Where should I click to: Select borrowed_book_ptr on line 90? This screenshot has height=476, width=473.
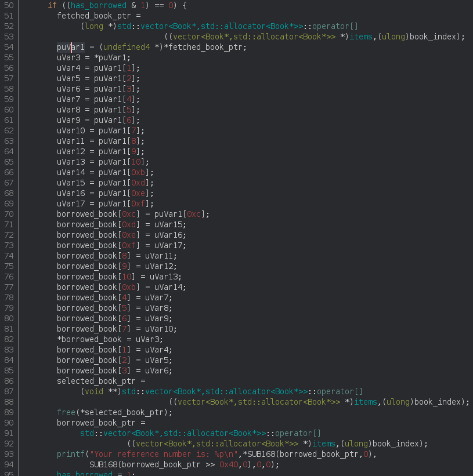(96, 423)
